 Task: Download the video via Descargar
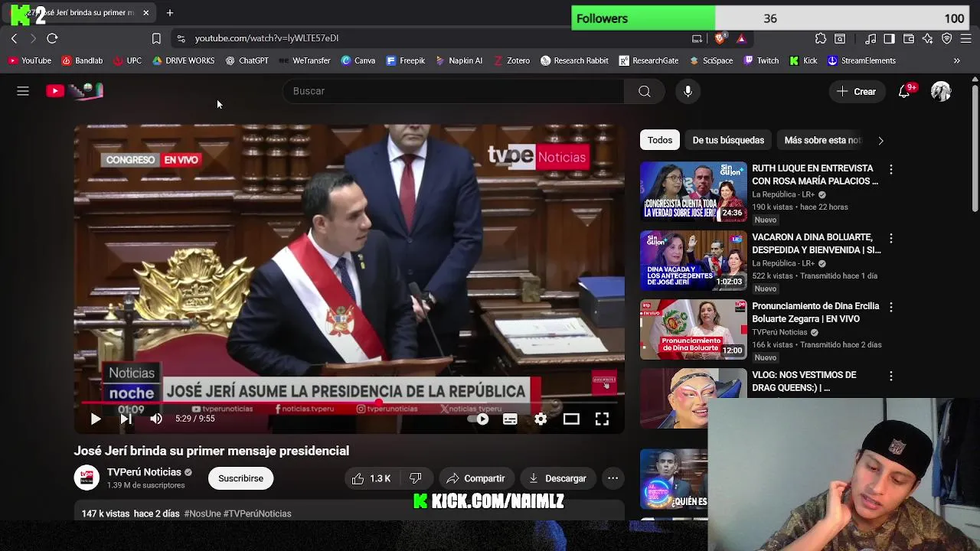(557, 478)
